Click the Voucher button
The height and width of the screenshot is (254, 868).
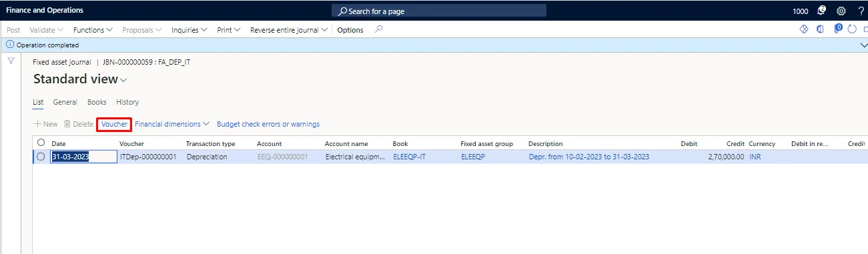tap(114, 124)
